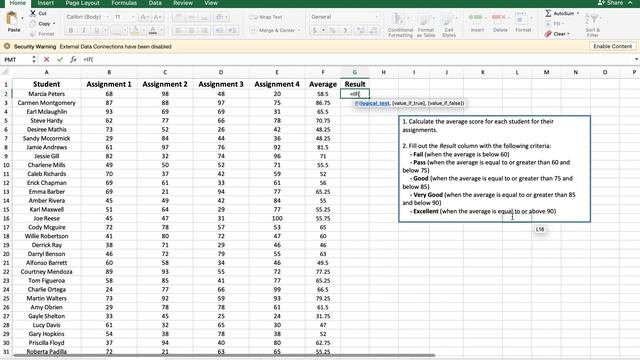
Task: Open the font color dropdown arrow
Action: point(161,30)
